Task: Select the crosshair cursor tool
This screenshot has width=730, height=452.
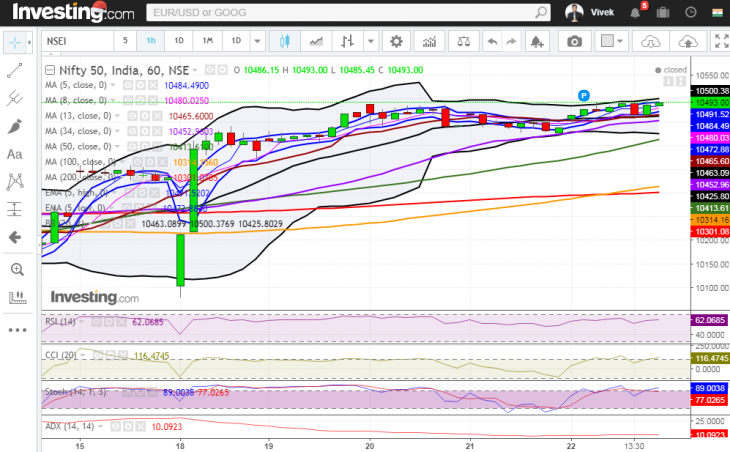Action: point(14,42)
